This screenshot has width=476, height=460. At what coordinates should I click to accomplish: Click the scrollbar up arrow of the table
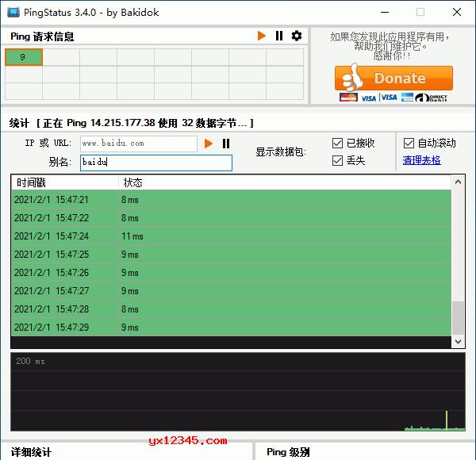pyautogui.click(x=458, y=182)
